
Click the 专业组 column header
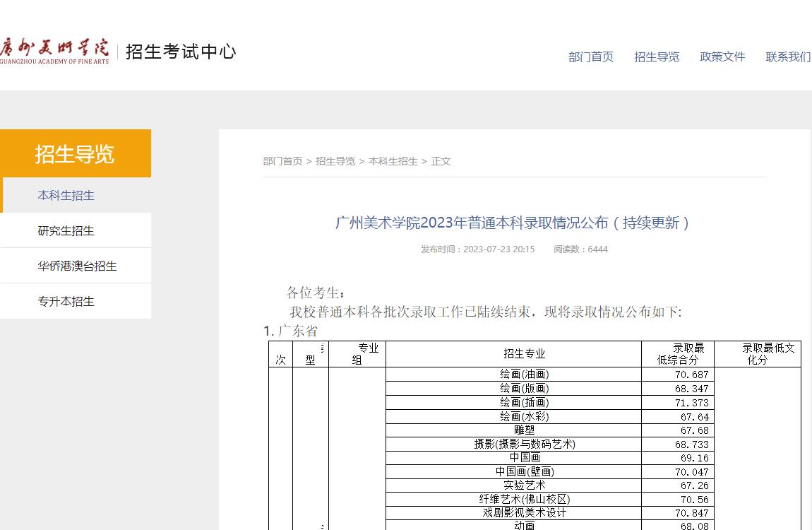[357, 354]
